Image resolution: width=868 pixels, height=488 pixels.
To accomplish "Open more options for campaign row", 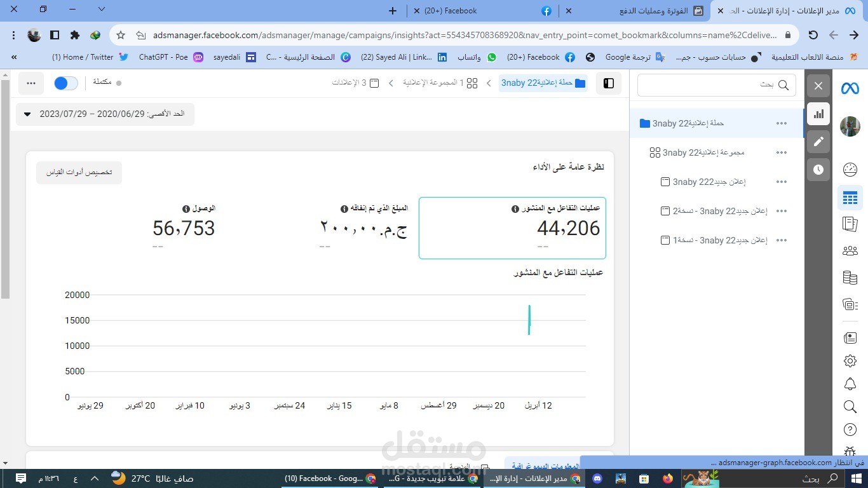I will tap(782, 123).
